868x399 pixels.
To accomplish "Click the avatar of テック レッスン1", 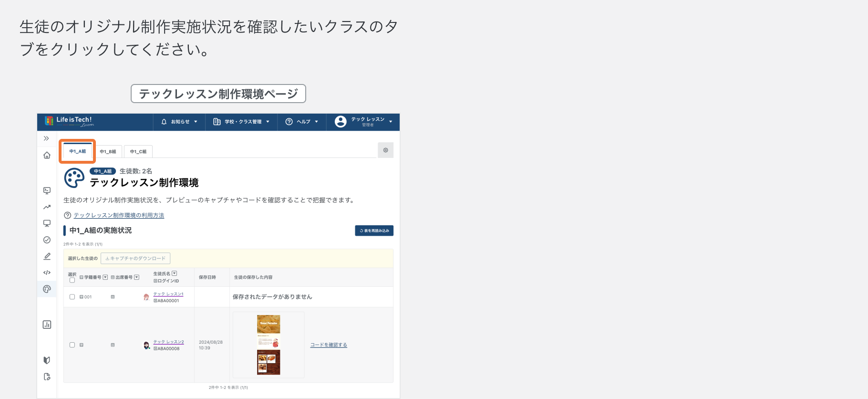I will pos(146,297).
